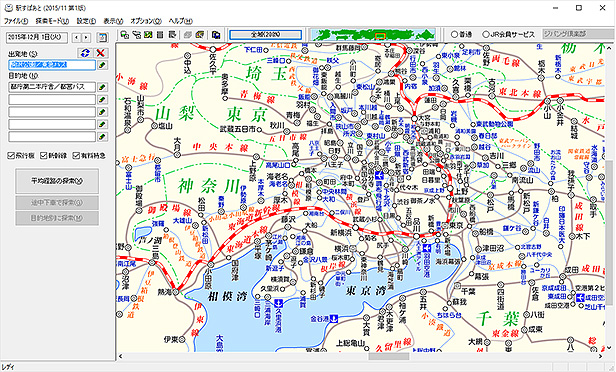Click 大宮 station on the map

[x=414, y=118]
